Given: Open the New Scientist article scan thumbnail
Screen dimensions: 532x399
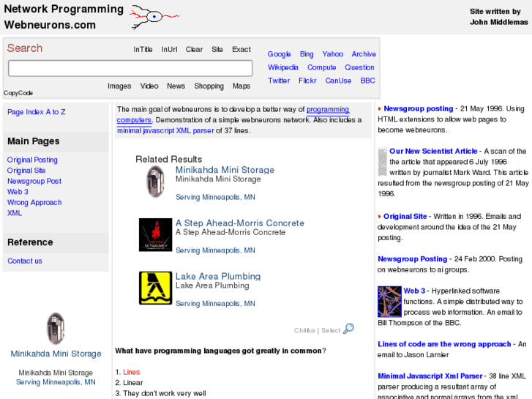Looking at the screenshot, I should (383, 162).
